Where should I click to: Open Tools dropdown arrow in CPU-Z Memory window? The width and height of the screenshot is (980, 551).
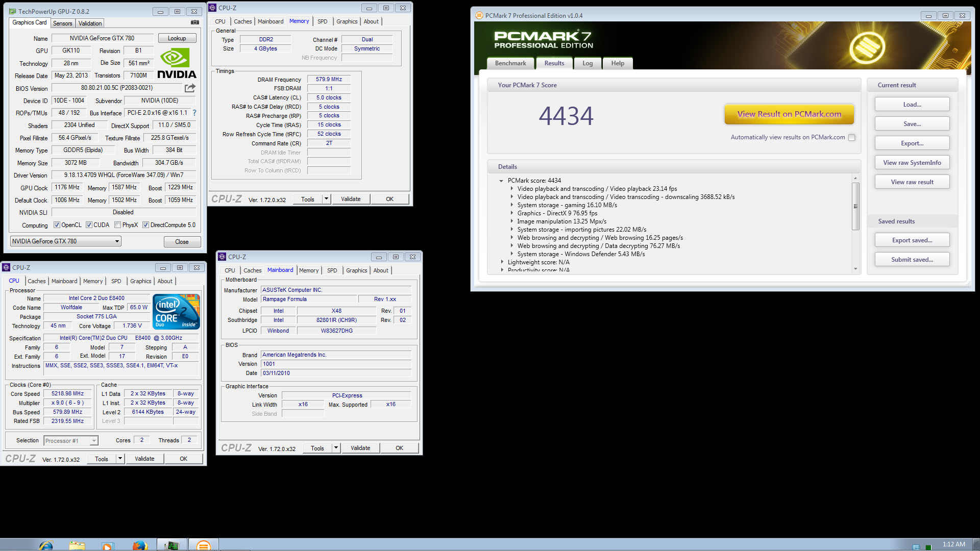tap(326, 199)
